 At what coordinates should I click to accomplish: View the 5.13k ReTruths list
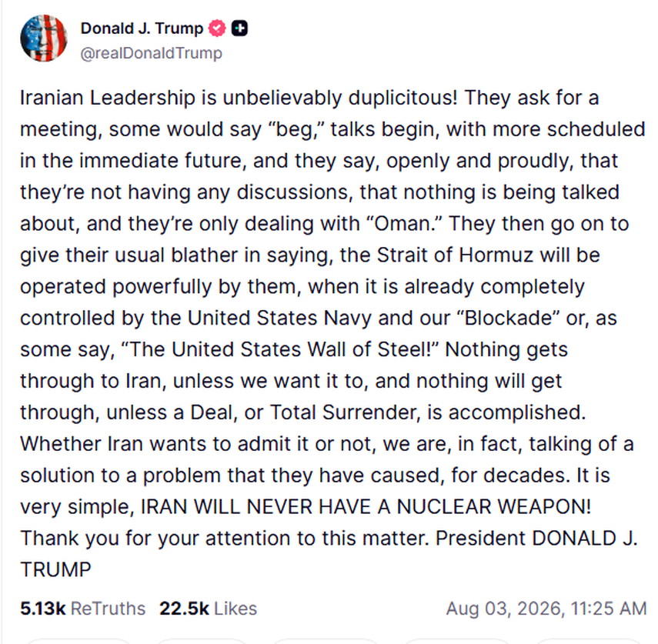point(82,609)
